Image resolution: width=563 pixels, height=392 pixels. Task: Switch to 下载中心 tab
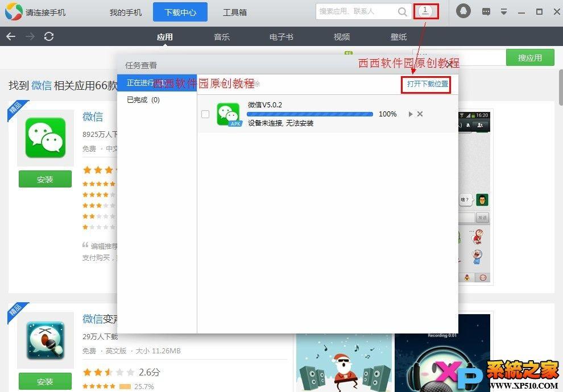(x=180, y=12)
